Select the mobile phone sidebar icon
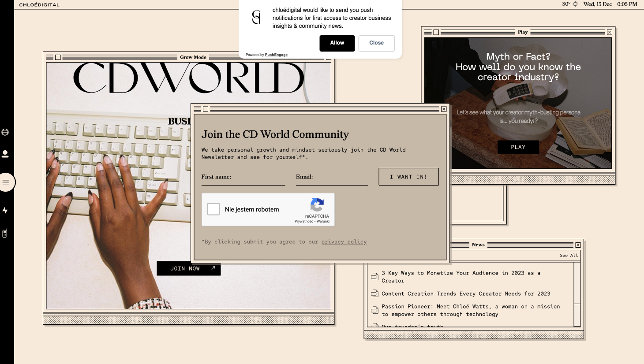Screen dimensions: 644x364 click(5, 233)
